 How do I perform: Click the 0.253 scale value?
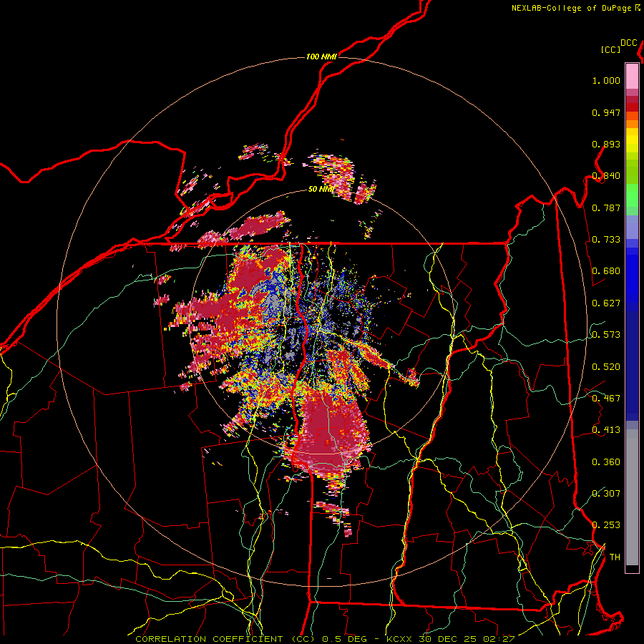coord(606,525)
